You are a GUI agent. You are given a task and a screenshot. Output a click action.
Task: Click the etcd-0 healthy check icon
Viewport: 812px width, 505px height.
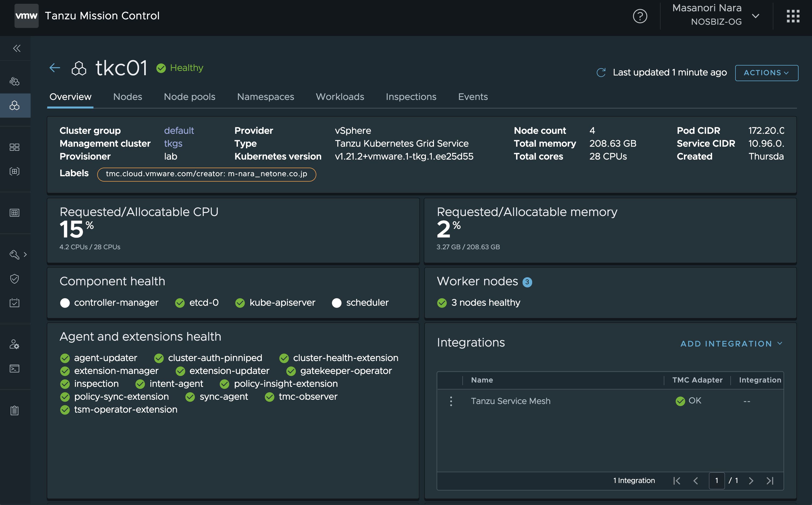[x=180, y=303]
